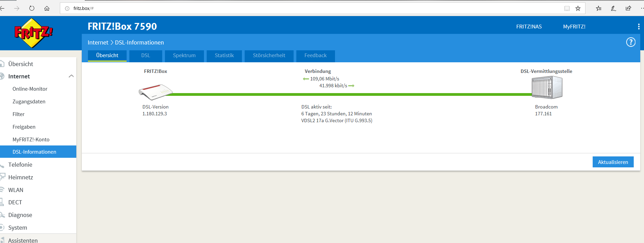Click Internet in the breadcrumb
The height and width of the screenshot is (243, 644).
[98, 42]
